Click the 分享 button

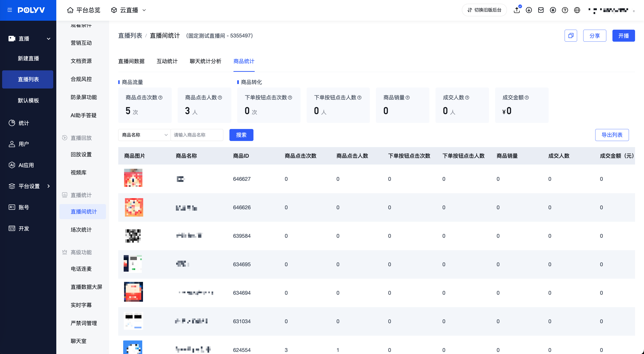(x=595, y=36)
